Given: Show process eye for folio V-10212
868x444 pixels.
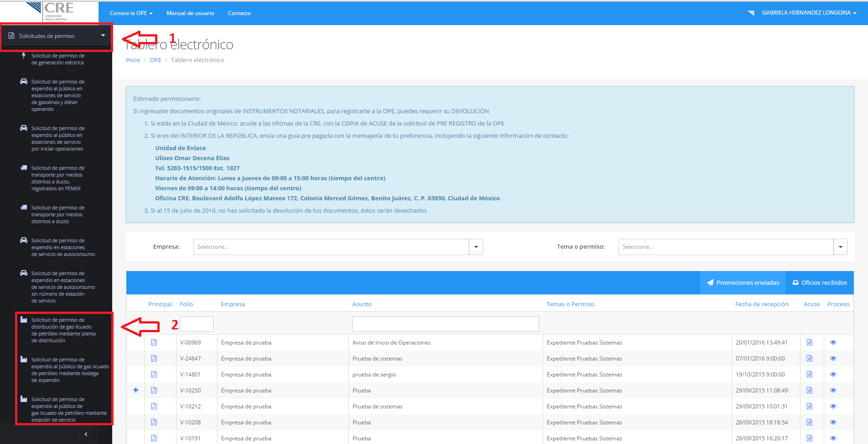Looking at the screenshot, I should click(833, 406).
